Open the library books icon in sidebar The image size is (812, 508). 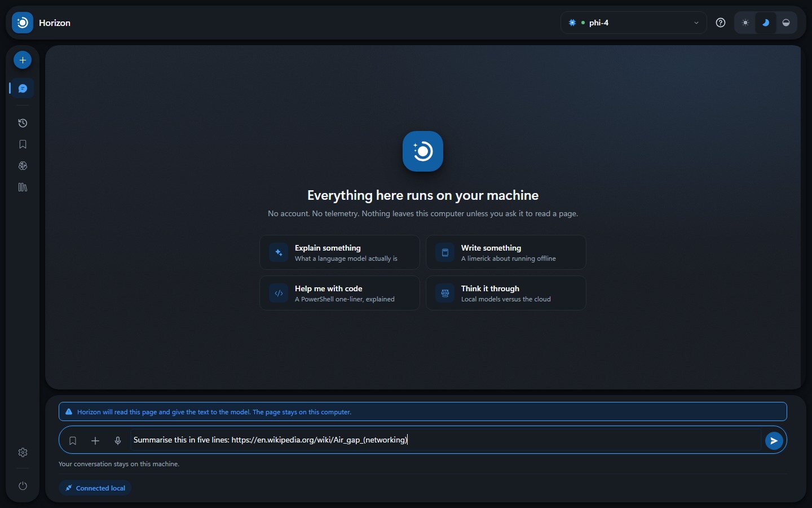tap(23, 187)
